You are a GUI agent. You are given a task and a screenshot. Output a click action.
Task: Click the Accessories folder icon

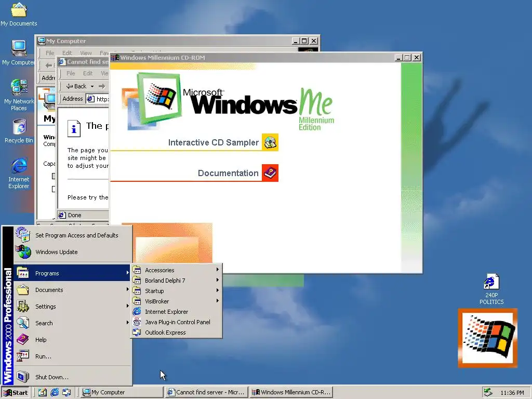click(x=137, y=270)
